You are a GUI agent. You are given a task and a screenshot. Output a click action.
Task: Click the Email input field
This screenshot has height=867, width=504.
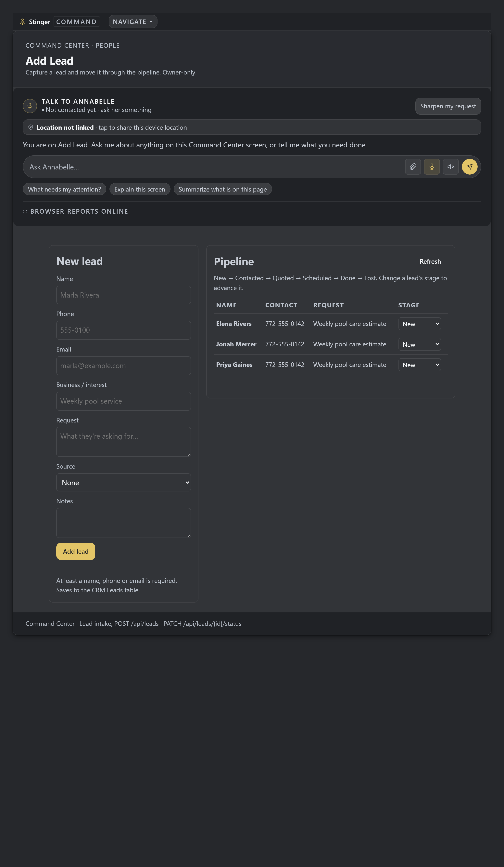123,366
